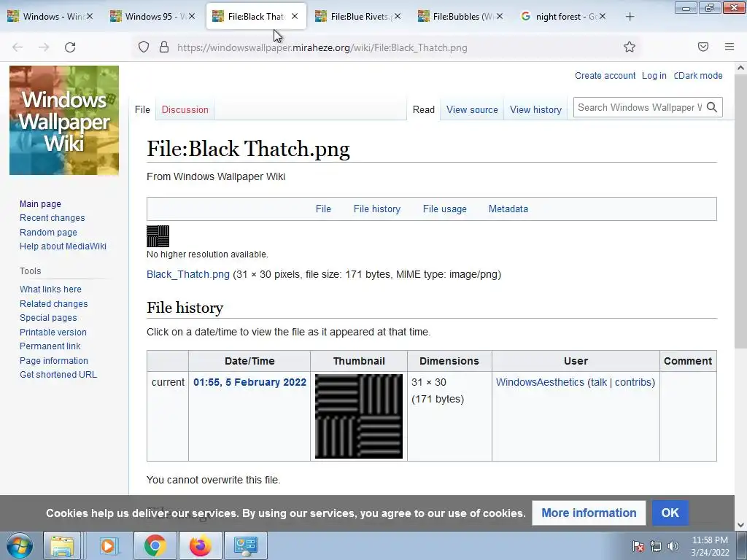The width and height of the screenshot is (747, 560).
Task: Click the small Black Thatch preview image
Action: [158, 236]
